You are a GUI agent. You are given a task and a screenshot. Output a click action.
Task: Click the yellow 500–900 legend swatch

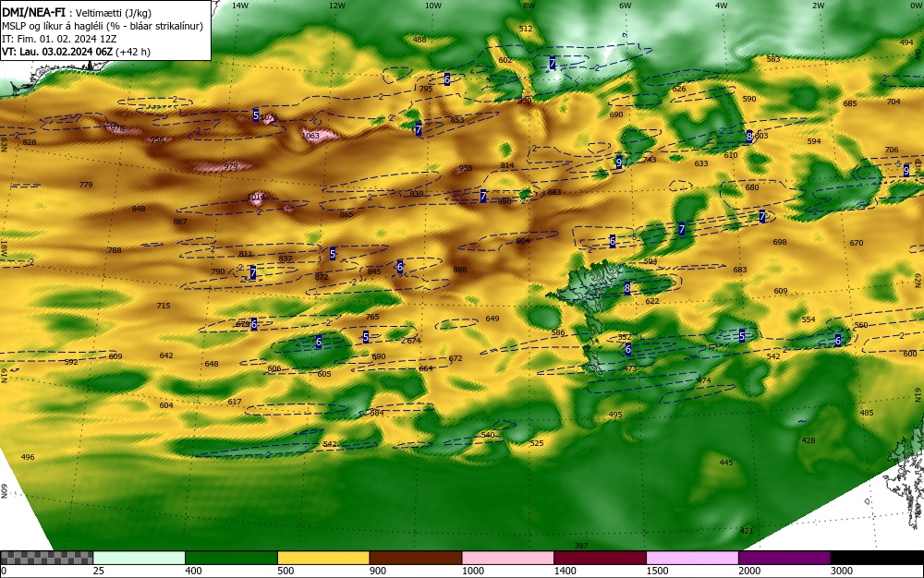point(323,558)
